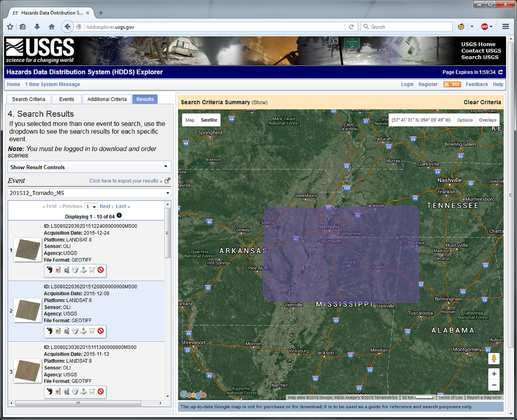
Task: Click here to export your results
Action: 126,181
